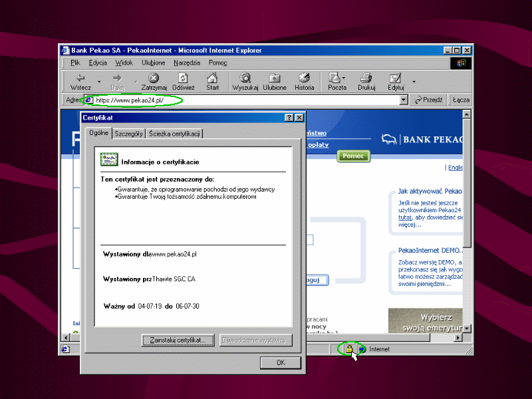
Task: Click the Łącza links toolbar label
Action: [461, 100]
